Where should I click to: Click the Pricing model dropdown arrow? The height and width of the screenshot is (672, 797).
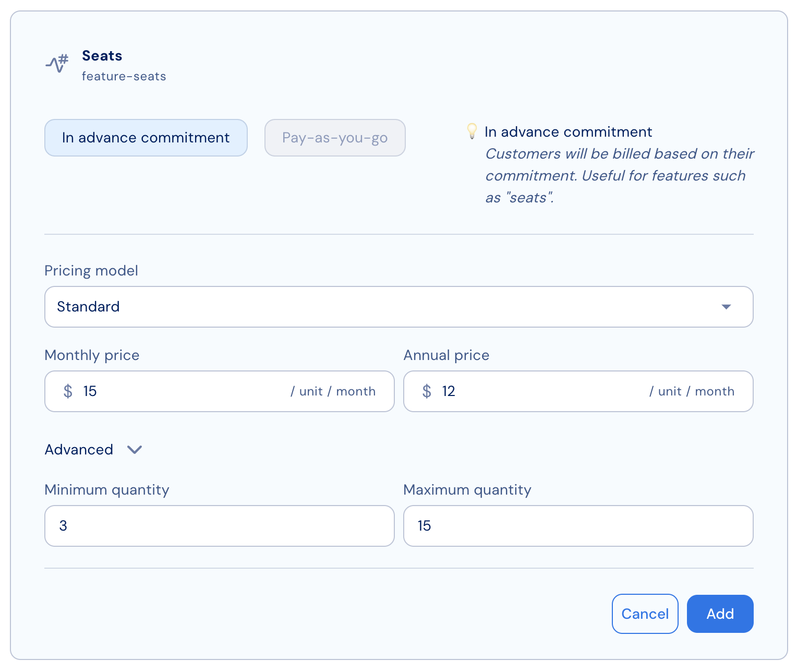(726, 307)
